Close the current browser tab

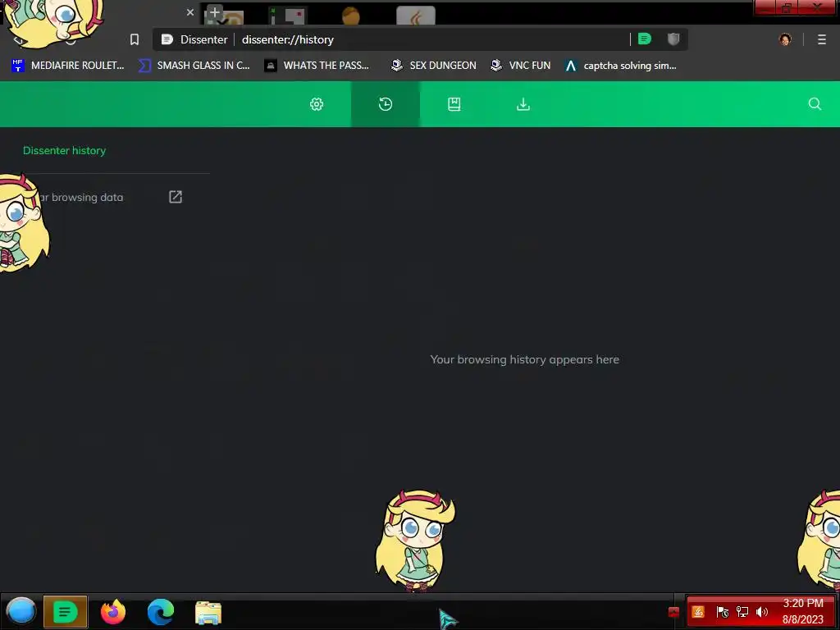pos(190,11)
